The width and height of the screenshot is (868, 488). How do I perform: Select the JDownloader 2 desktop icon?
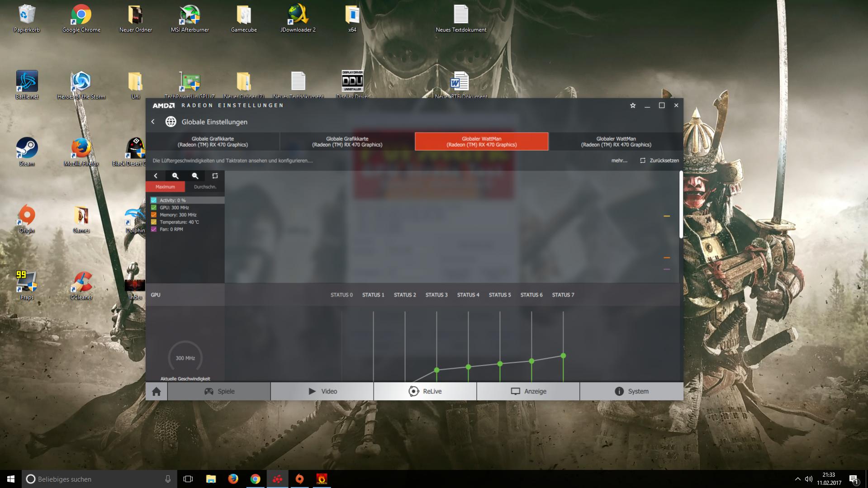pyautogui.click(x=298, y=19)
